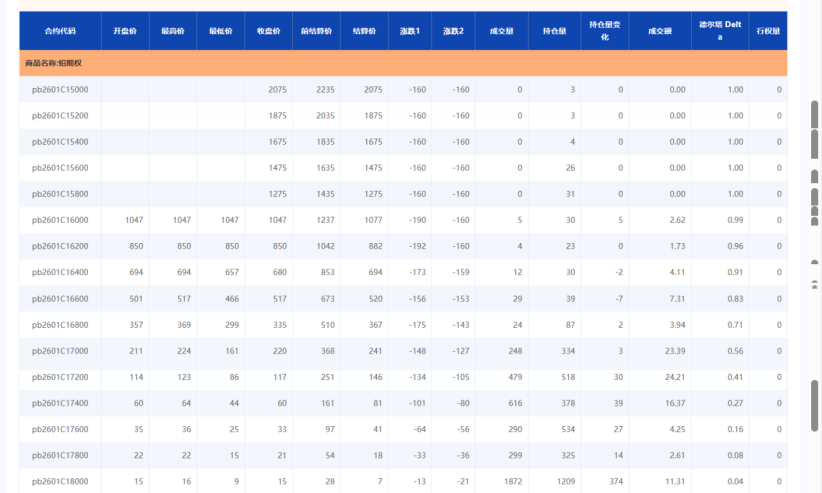Click the 成交量 column header
This screenshot has height=493, width=822.
(502, 31)
